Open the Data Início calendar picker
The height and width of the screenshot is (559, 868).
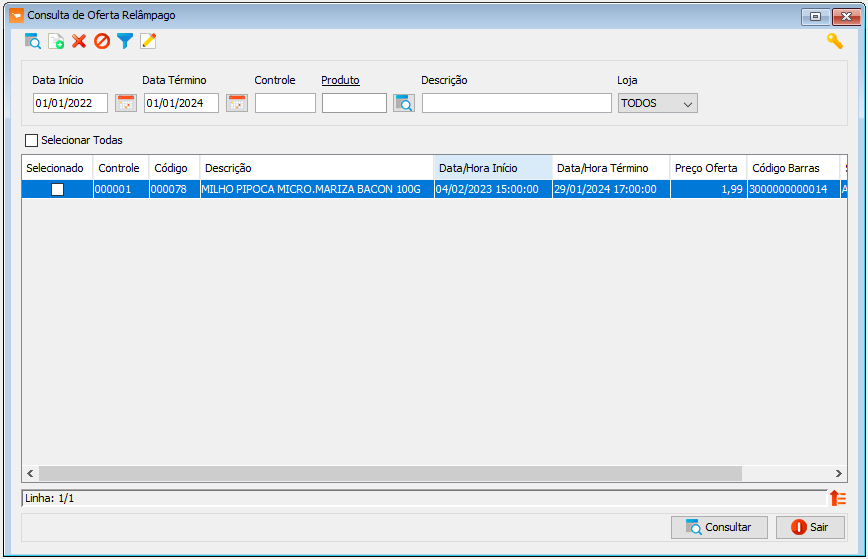tap(126, 103)
